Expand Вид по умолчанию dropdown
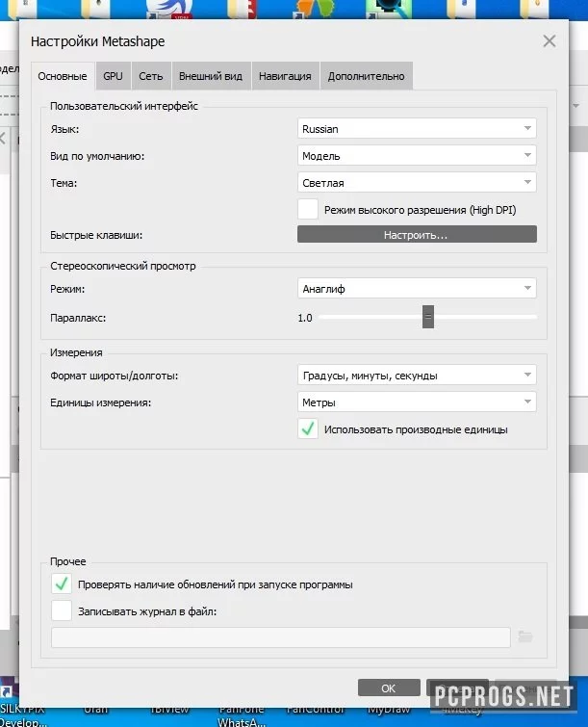The image size is (588, 727). pos(417,155)
